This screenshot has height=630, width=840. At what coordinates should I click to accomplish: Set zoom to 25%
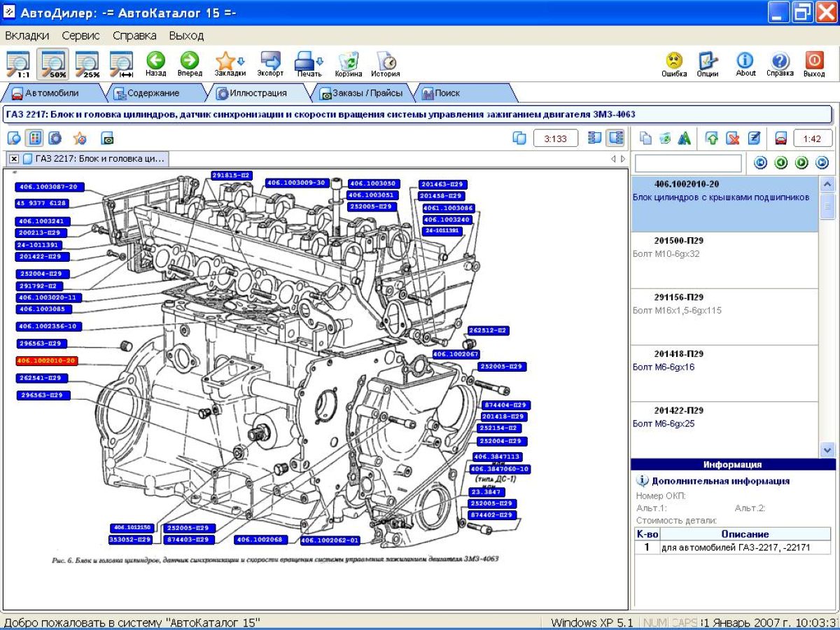pos(87,64)
